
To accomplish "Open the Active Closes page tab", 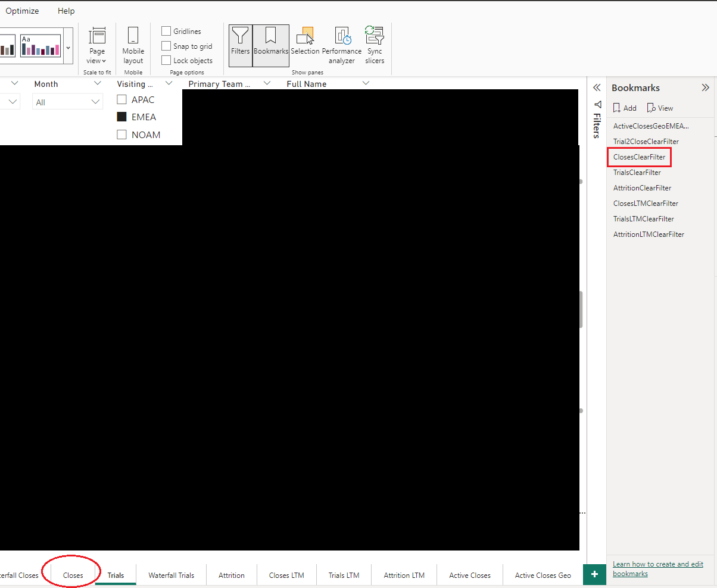I will point(470,575).
